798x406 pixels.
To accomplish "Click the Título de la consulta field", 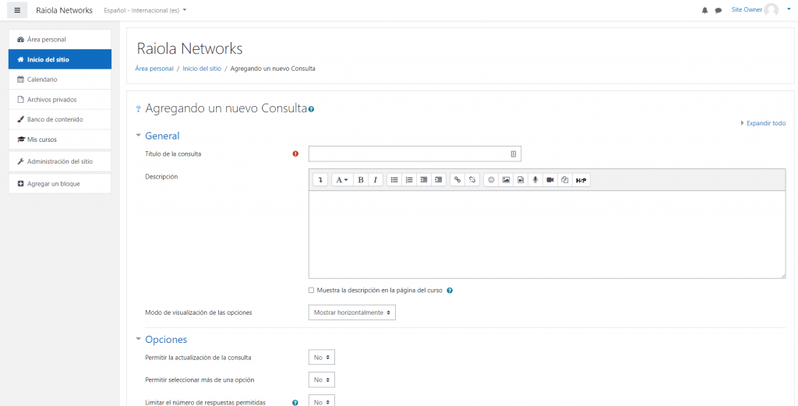I will click(414, 154).
